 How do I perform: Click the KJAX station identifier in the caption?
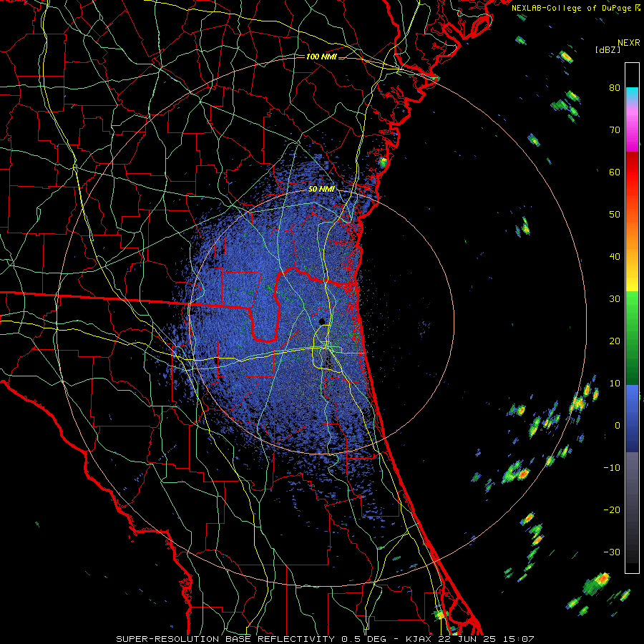click(x=420, y=639)
